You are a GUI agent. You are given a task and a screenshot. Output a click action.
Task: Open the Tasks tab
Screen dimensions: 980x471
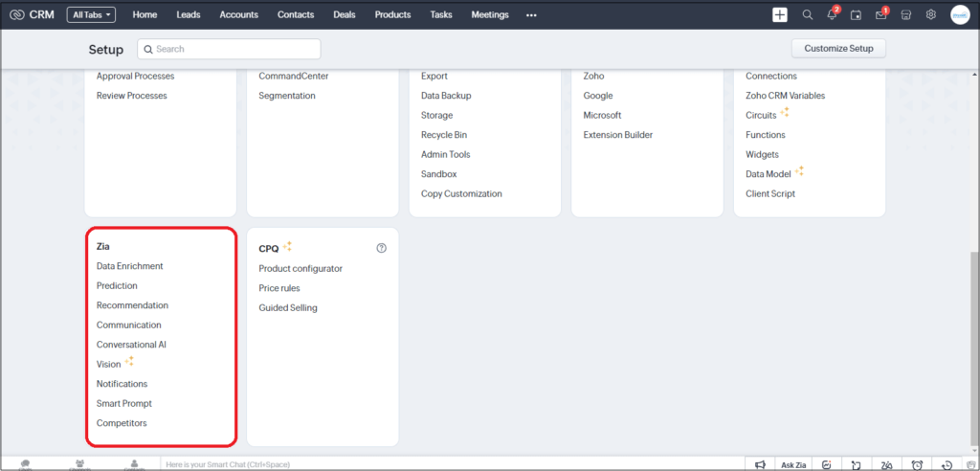click(441, 14)
